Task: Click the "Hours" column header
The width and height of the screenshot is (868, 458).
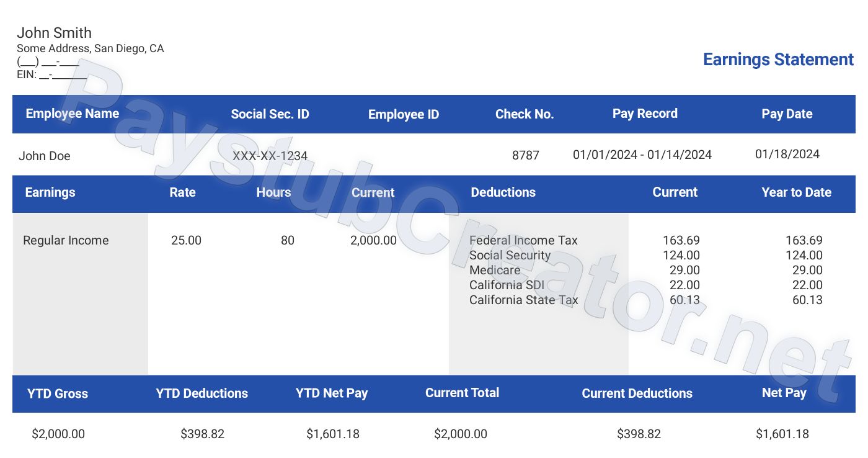Action: 273,192
